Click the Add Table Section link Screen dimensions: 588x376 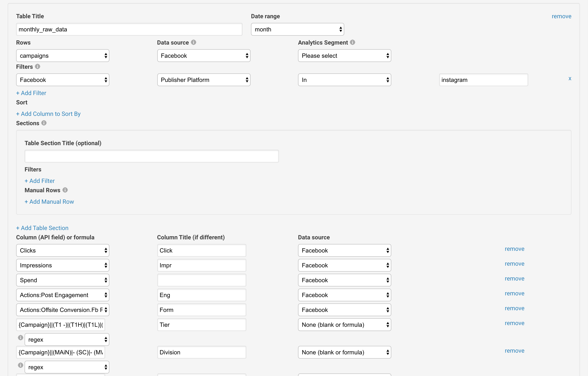[x=42, y=228]
